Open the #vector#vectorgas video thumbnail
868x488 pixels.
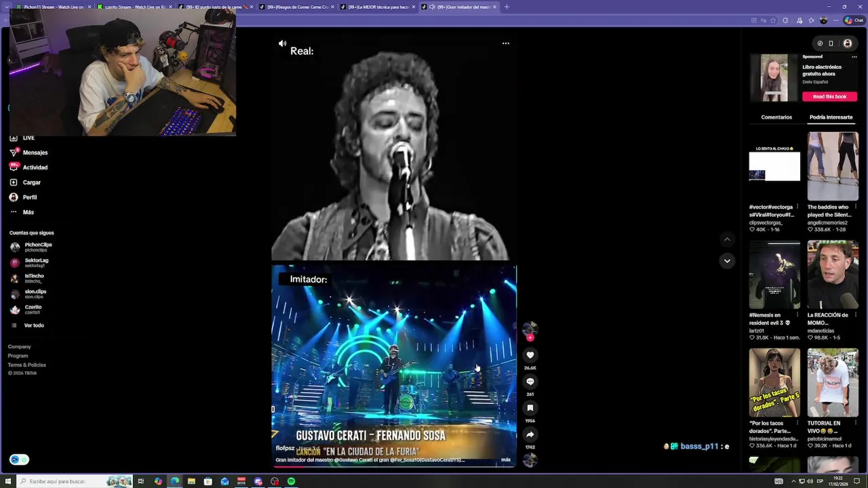[x=774, y=167]
